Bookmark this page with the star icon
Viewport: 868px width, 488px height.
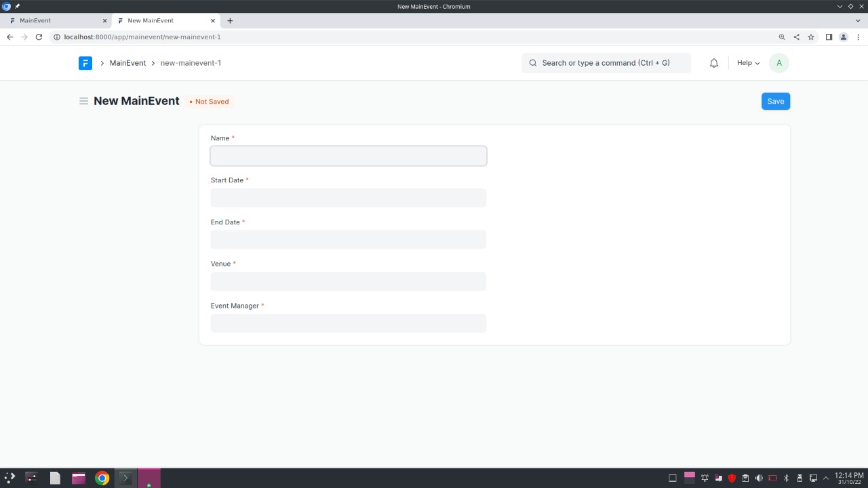[811, 37]
